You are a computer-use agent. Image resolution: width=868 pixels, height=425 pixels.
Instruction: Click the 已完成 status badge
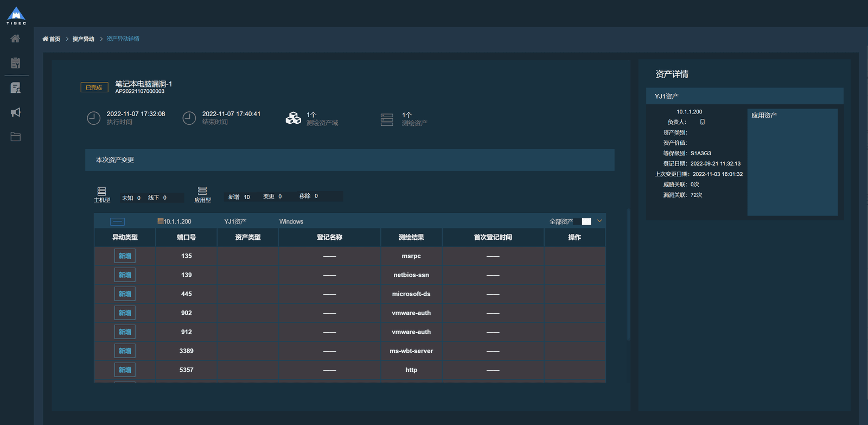94,87
